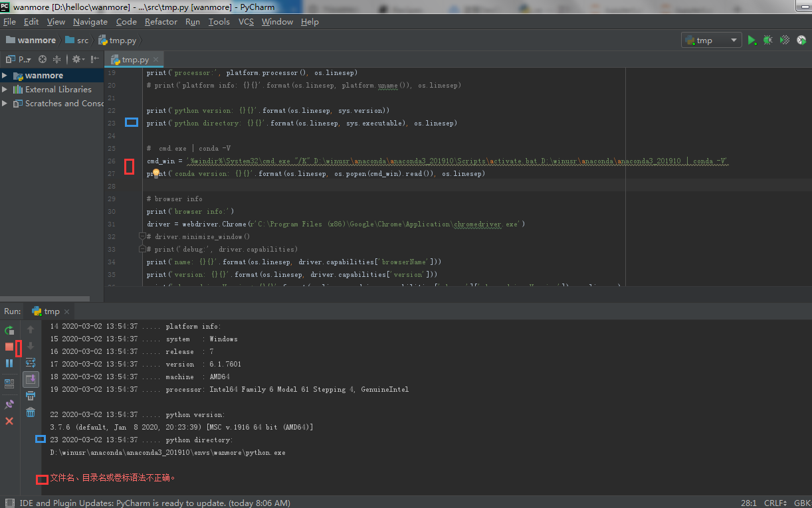
Task: Open the Refactor menu
Action: [x=161, y=22]
